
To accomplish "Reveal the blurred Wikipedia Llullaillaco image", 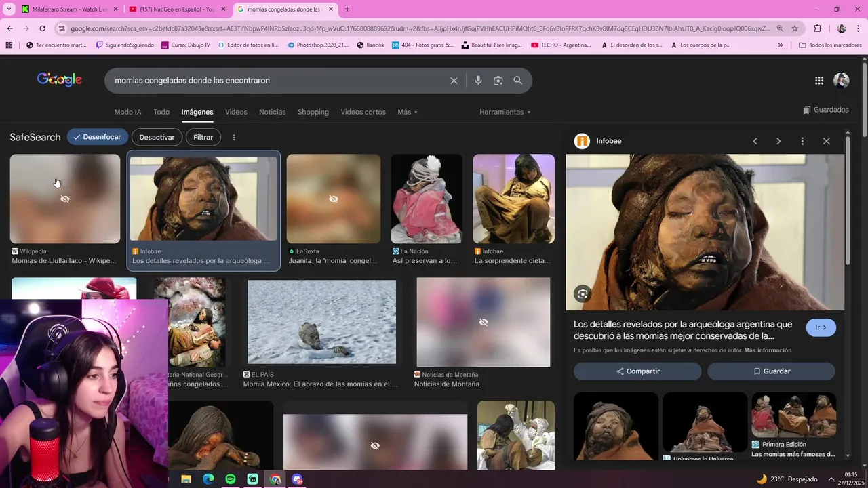I will point(65,199).
